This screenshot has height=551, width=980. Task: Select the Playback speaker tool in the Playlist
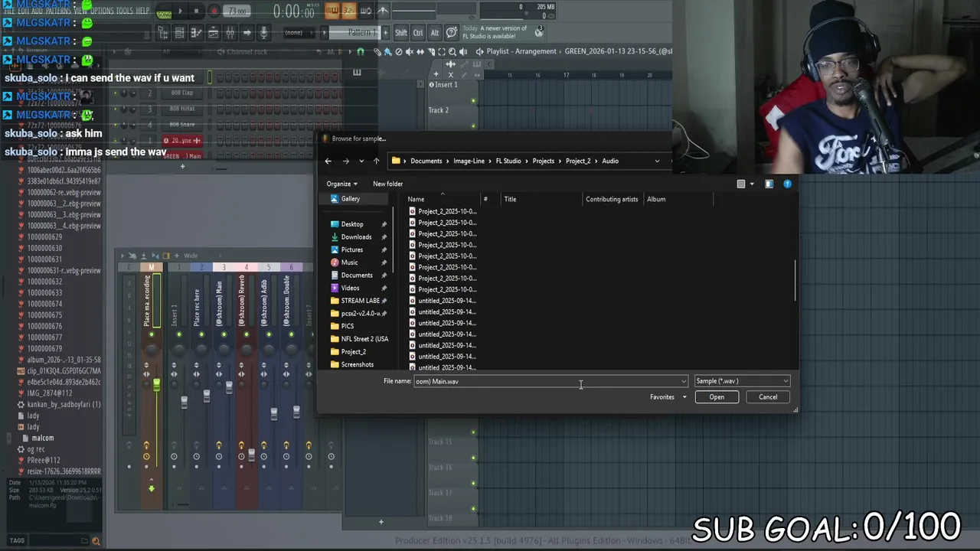tap(463, 51)
